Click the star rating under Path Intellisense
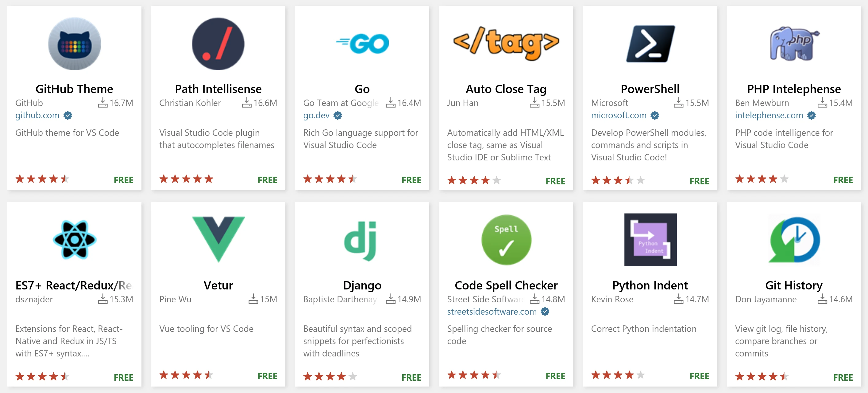Viewport: 868px width, 393px height. click(x=185, y=179)
